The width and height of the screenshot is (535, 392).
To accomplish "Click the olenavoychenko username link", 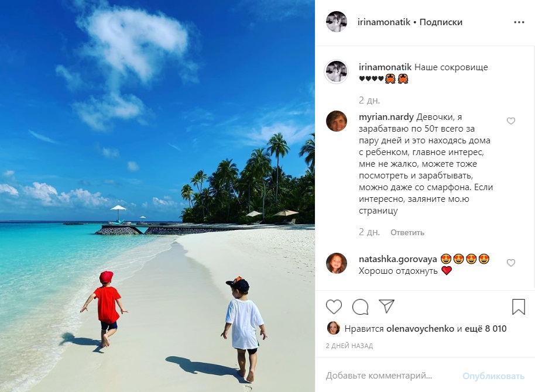I will click(x=420, y=329).
